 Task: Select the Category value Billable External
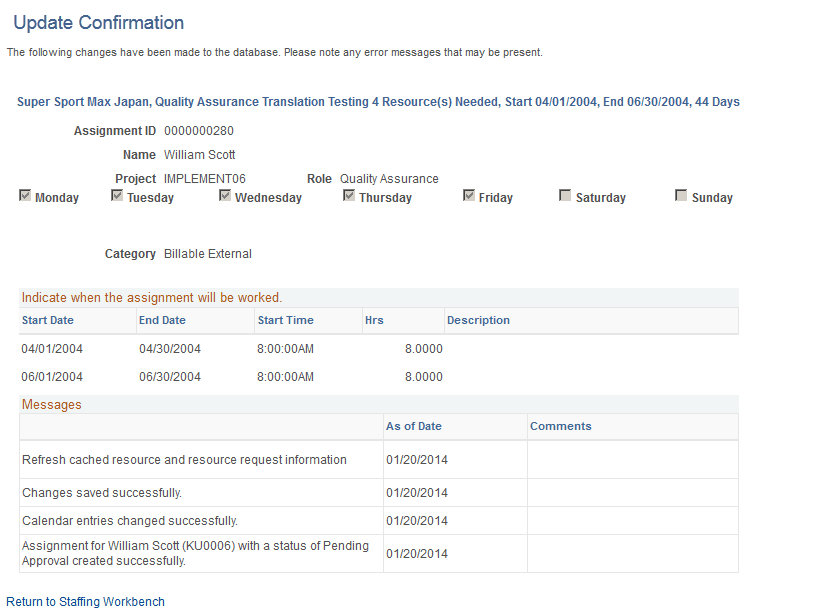(x=208, y=253)
